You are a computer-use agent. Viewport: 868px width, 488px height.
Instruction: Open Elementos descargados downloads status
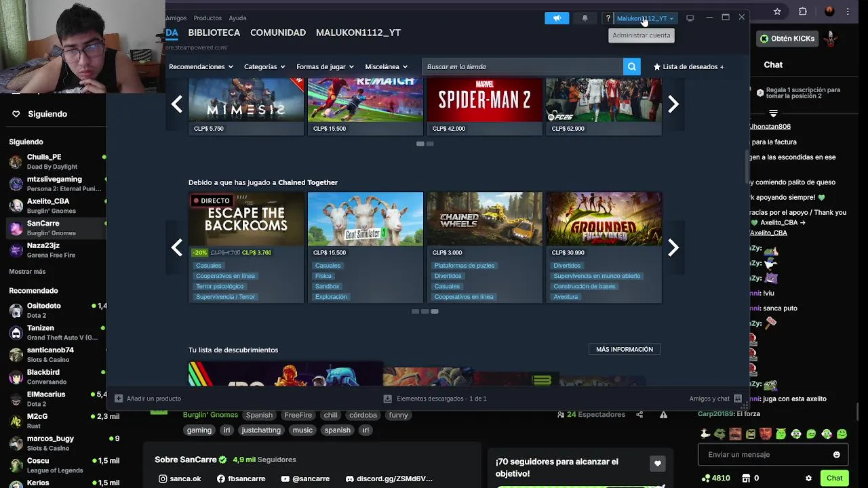[x=435, y=399]
